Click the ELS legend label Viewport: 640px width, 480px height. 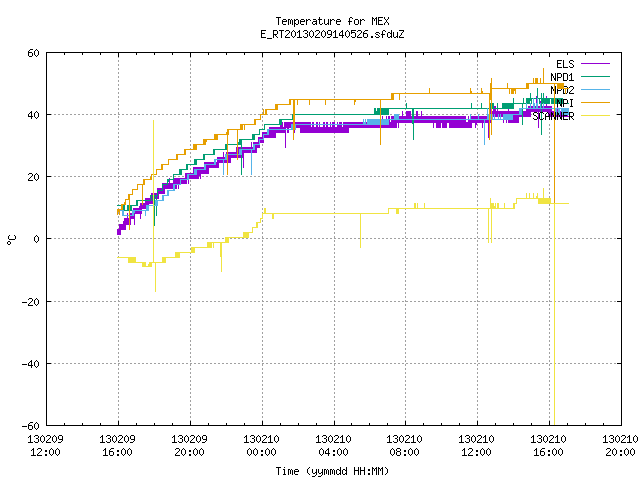pyautogui.click(x=565, y=64)
